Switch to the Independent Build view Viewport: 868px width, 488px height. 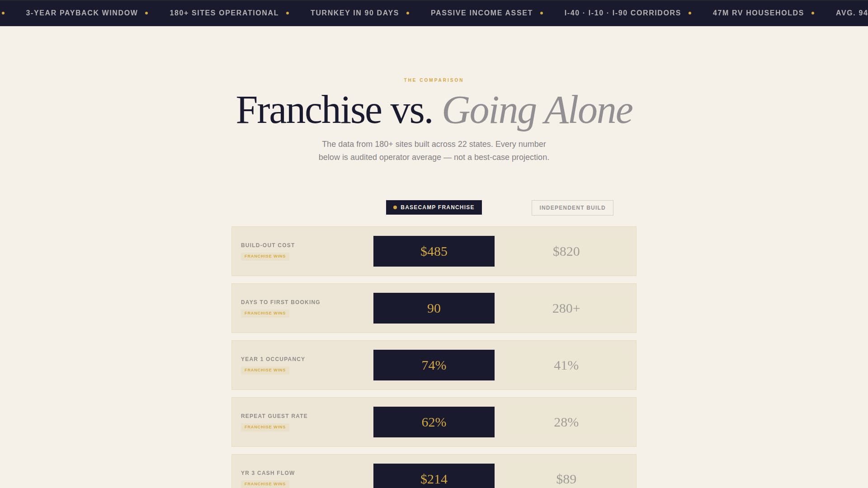(x=572, y=208)
